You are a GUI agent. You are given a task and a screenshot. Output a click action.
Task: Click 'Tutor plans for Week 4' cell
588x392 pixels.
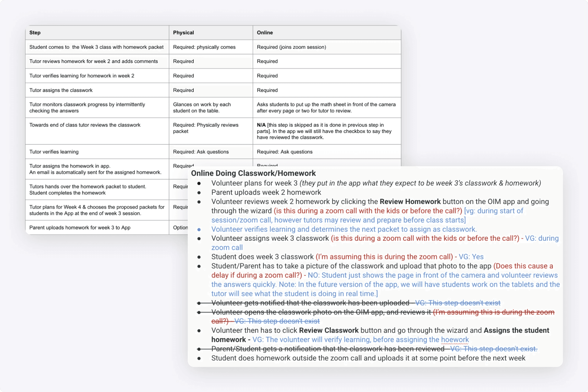point(97,210)
